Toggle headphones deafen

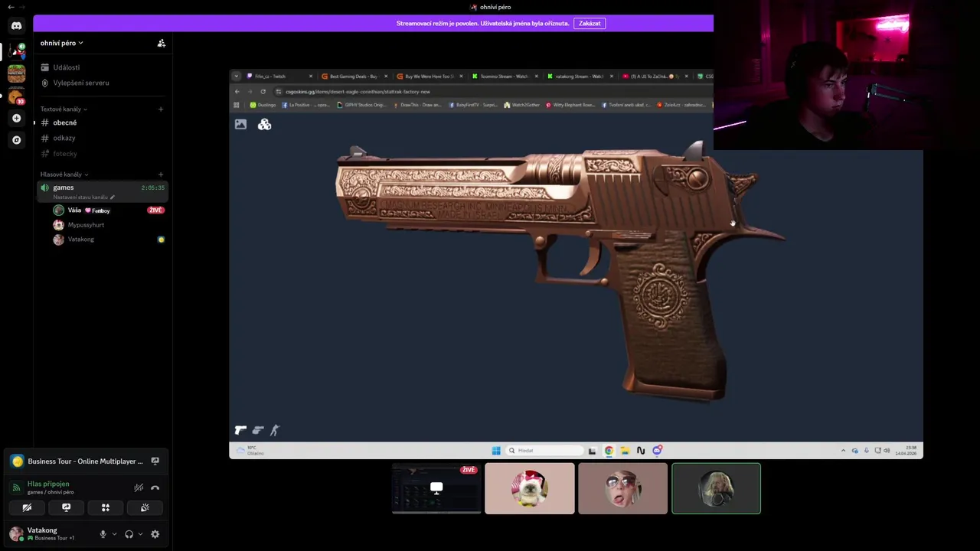[129, 534]
